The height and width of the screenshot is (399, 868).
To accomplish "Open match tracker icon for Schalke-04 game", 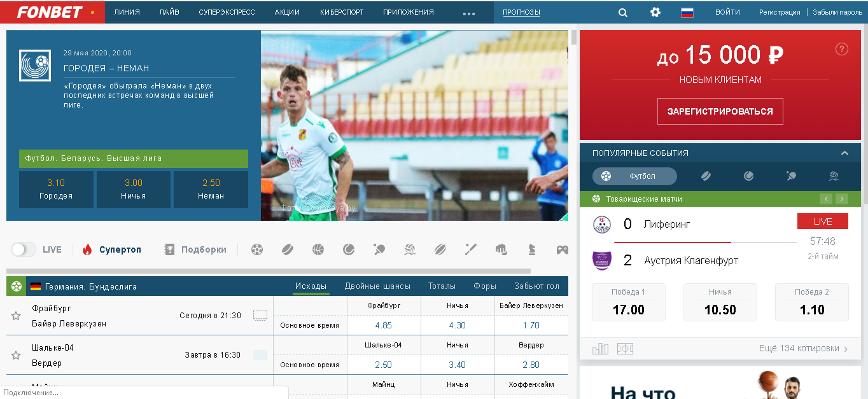I will pos(260,355).
